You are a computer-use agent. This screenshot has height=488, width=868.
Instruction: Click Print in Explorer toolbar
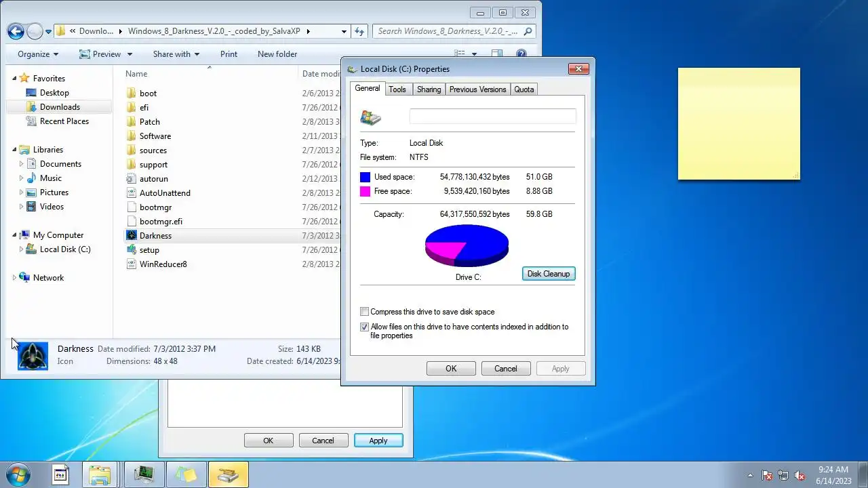229,54
